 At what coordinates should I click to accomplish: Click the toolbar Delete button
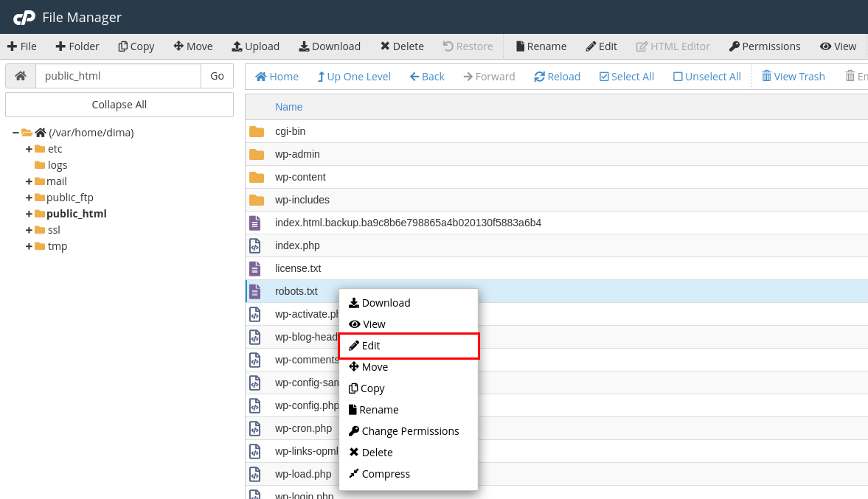tap(403, 46)
